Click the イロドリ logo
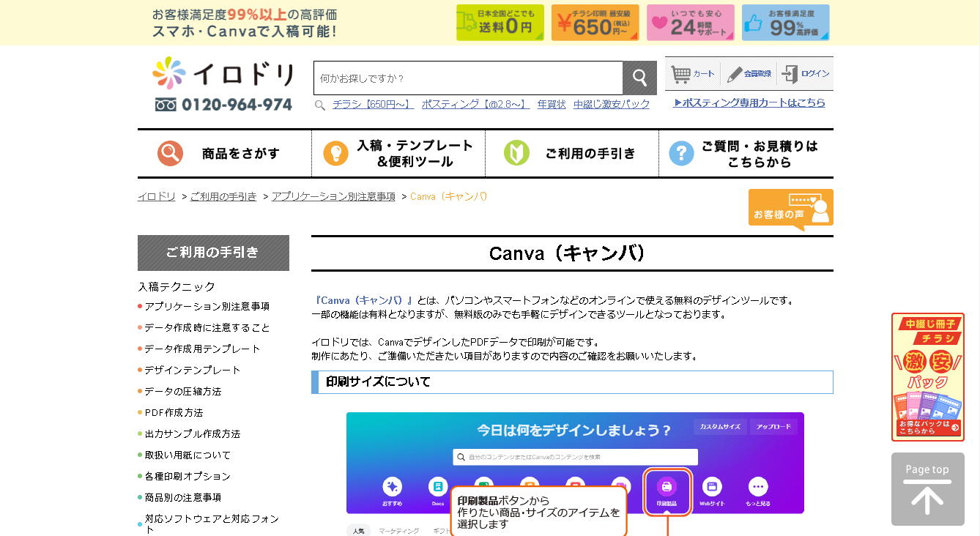The height and width of the screenshot is (536, 980). [x=223, y=74]
